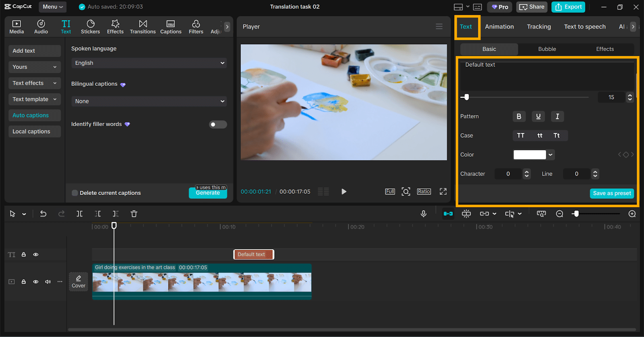Viewport: 644px width, 337px height.
Task: Click Save as preset
Action: pyautogui.click(x=612, y=193)
